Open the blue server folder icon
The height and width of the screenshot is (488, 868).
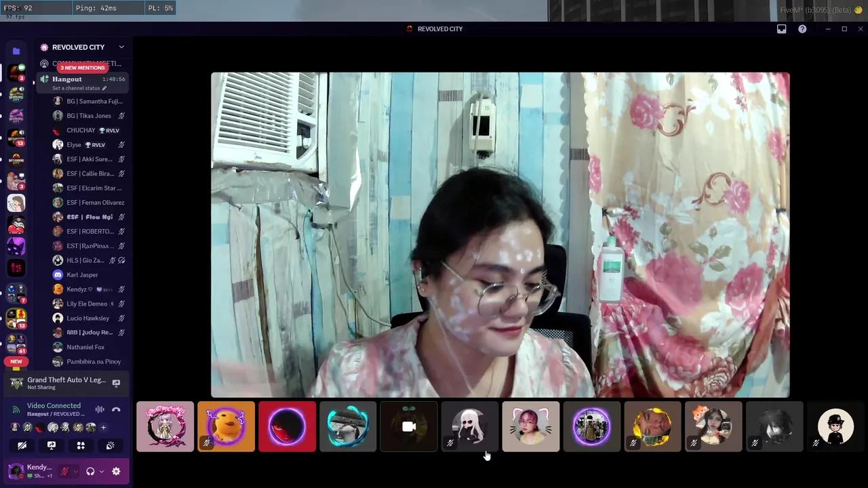point(16,51)
